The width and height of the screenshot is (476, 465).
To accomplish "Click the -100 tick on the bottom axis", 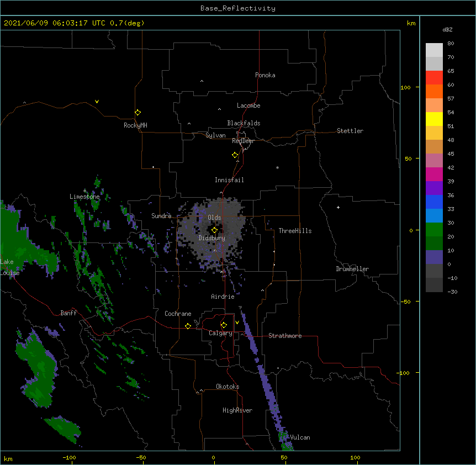I will tap(70, 457).
